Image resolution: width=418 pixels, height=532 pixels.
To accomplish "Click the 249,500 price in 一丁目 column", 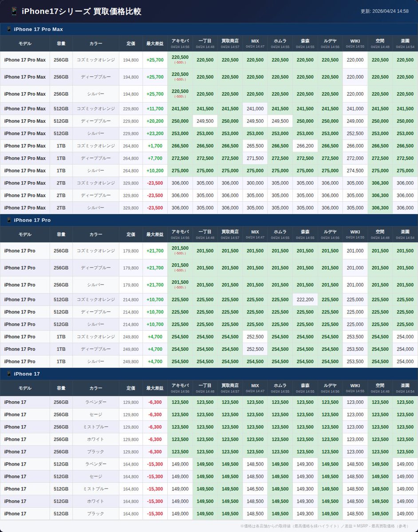I will [x=205, y=121].
